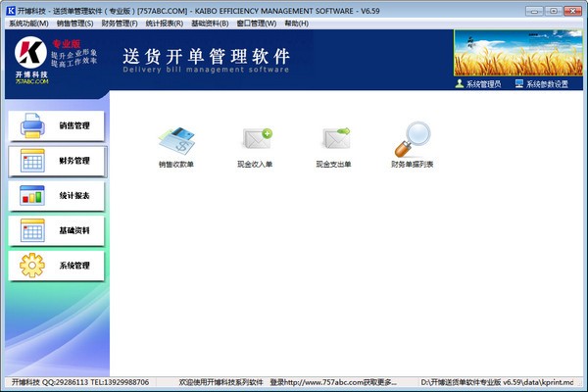Expand the 窗口管理(W) menu
This screenshot has width=588, height=392.
[257, 23]
